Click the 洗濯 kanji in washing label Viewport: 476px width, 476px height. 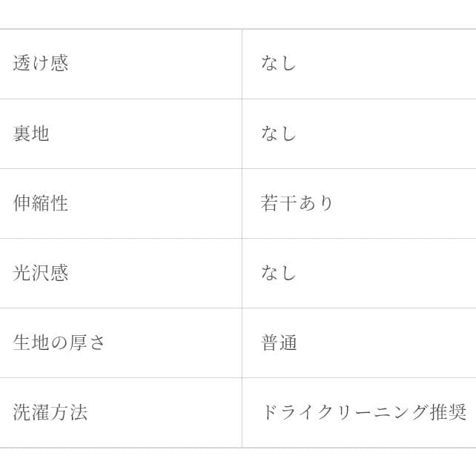31,412
